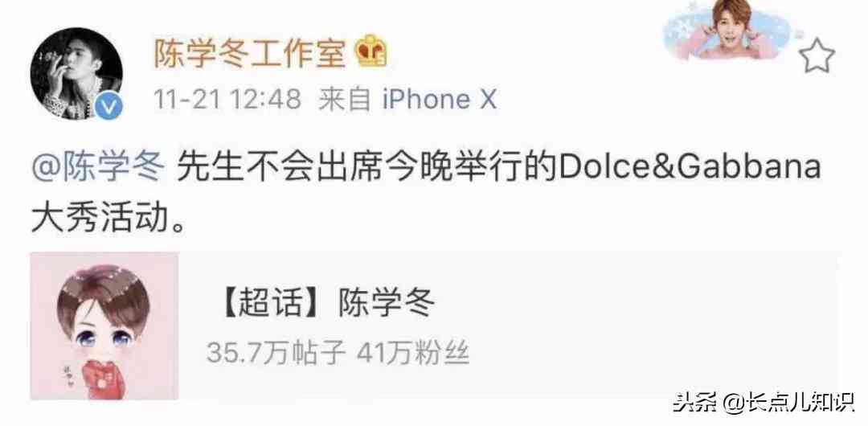
Task: Open the 陈学冬工作室 account name link
Action: click(x=250, y=53)
